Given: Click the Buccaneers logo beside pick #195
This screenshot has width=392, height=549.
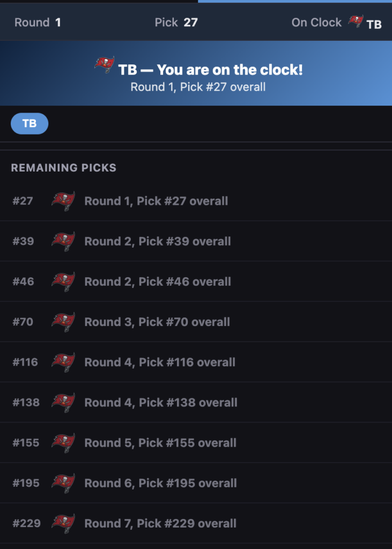Looking at the screenshot, I should pyautogui.click(x=63, y=483).
